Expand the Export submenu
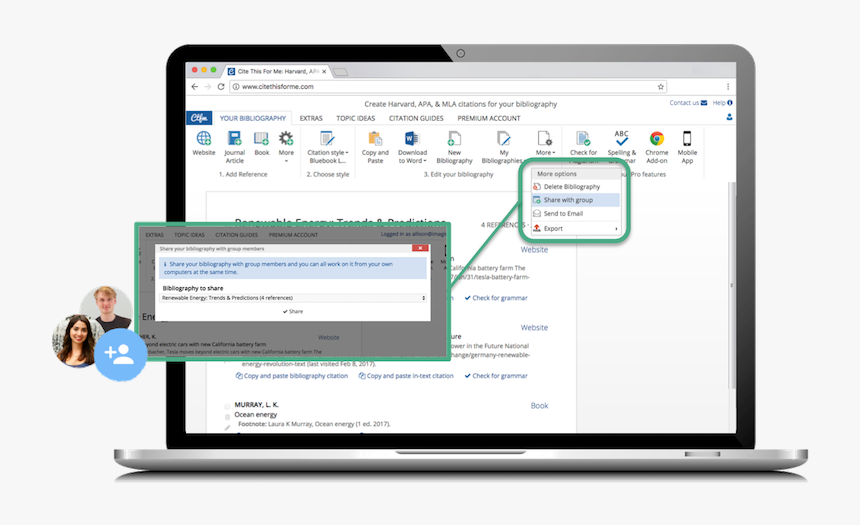The image size is (860, 525). (x=575, y=228)
